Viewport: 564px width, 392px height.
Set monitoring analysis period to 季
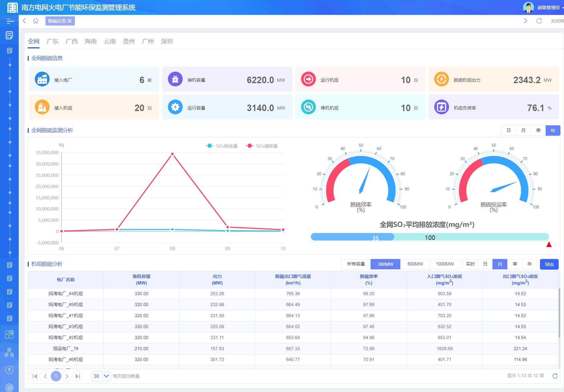(538, 130)
